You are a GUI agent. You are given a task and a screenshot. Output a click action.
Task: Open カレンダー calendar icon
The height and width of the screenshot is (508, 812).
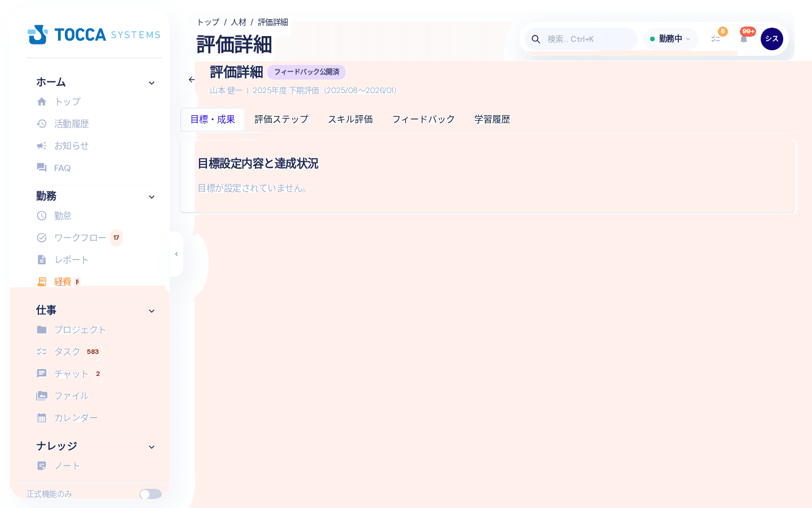tap(42, 418)
